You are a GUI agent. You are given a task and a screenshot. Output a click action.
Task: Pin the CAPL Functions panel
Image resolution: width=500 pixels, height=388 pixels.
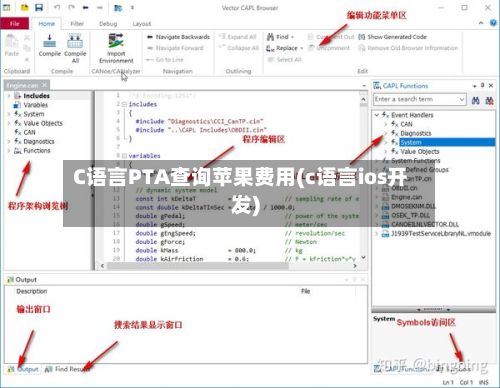point(482,86)
